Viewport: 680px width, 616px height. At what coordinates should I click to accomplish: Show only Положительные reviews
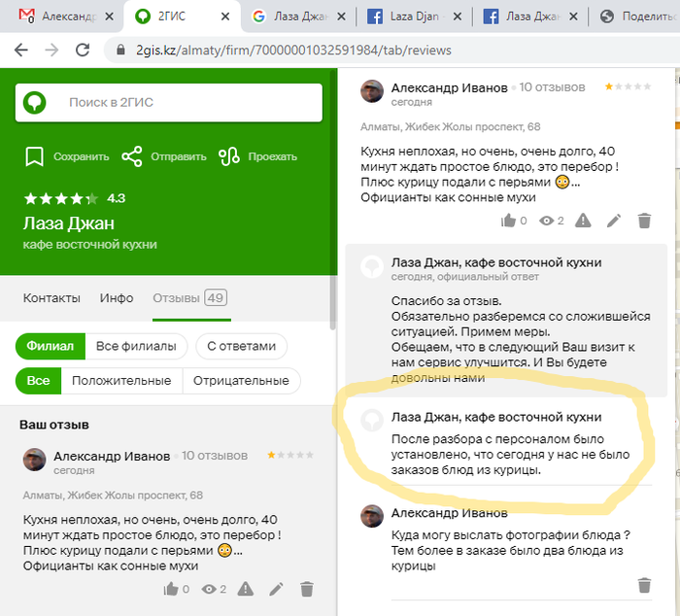[121, 381]
